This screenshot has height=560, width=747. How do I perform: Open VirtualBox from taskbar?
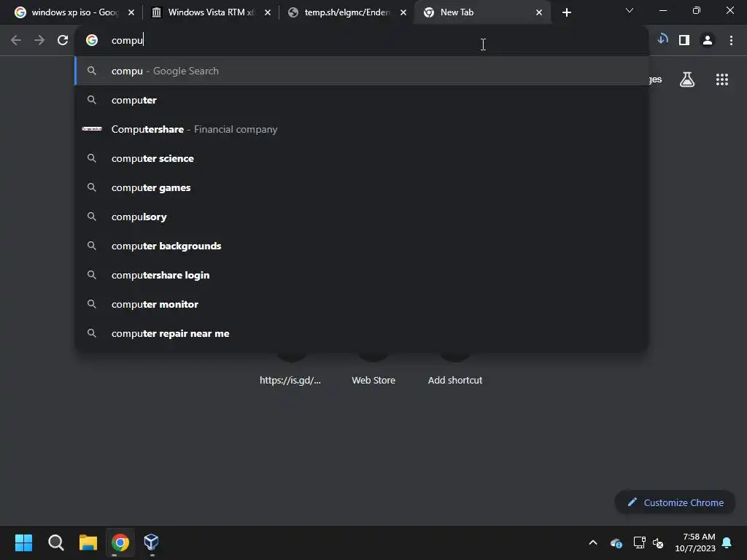(152, 542)
